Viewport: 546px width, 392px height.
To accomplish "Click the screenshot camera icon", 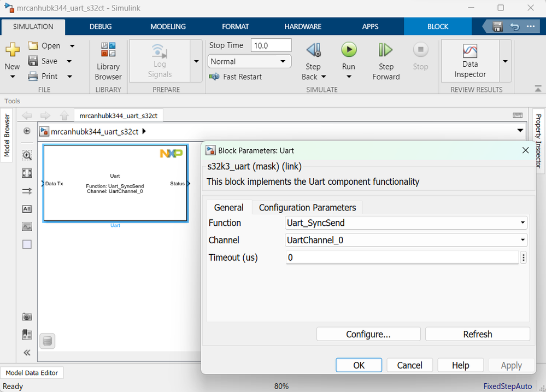I will pos(27,317).
